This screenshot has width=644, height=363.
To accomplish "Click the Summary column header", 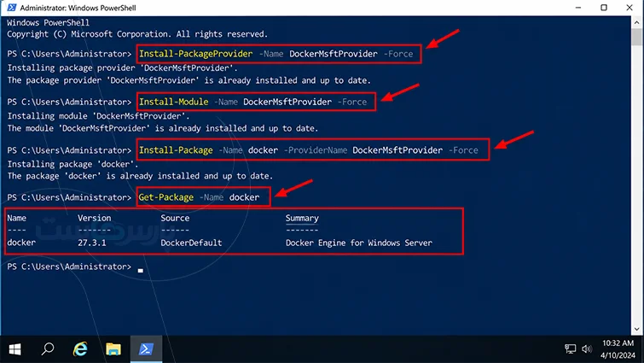I will coord(302,219).
